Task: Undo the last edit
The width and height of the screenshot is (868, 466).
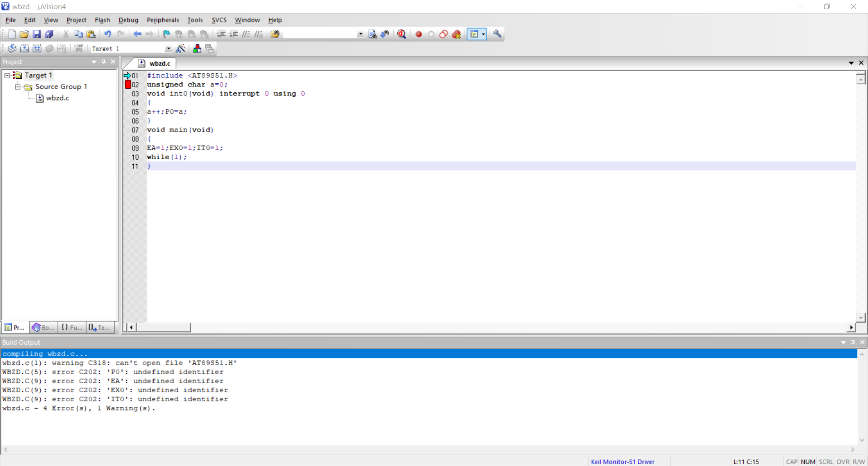Action: click(108, 34)
